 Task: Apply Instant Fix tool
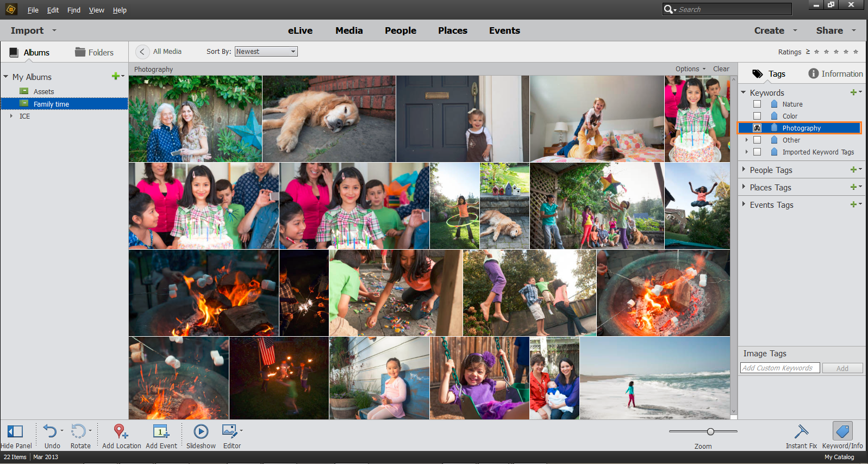[x=801, y=432]
